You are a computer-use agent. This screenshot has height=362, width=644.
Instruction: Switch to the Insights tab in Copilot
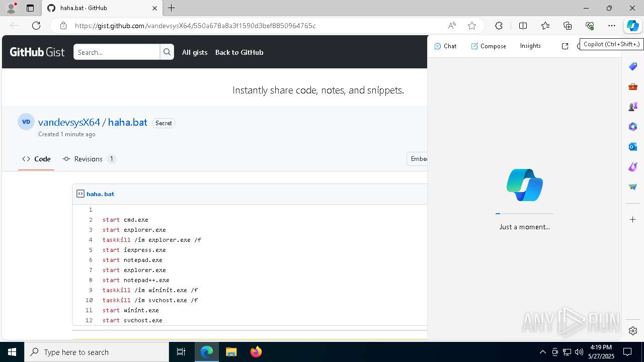[530, 46]
